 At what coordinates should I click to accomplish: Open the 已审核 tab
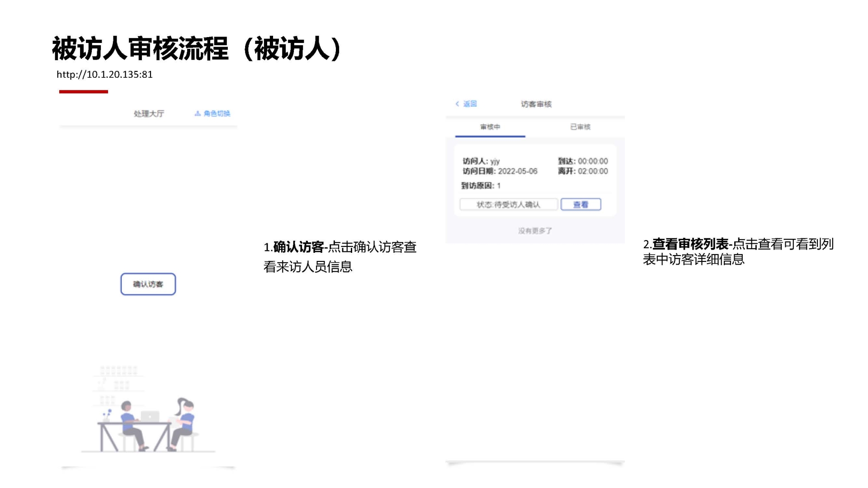tap(580, 127)
